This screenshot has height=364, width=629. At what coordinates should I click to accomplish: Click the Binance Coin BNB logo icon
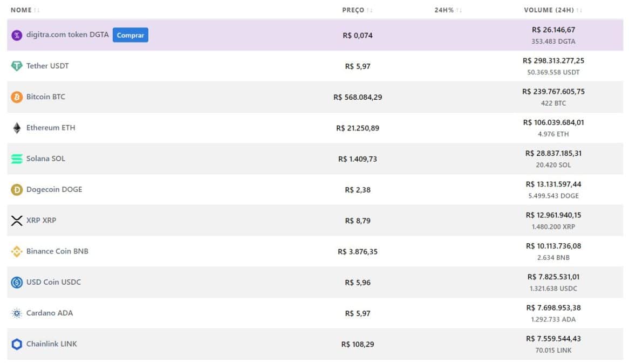click(x=17, y=251)
